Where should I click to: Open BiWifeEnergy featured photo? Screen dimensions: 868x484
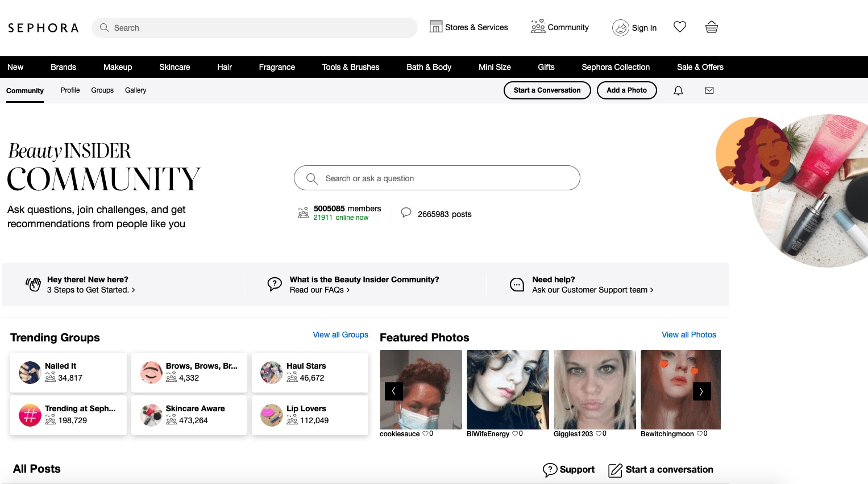point(508,390)
